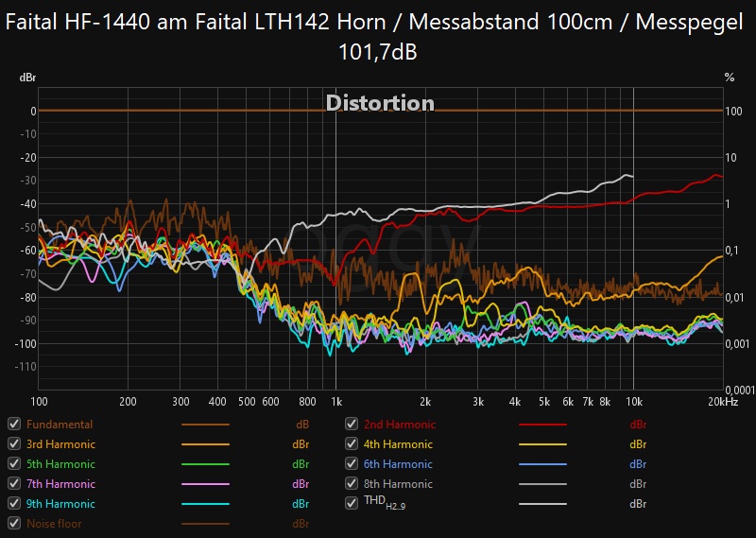Click the THD white line sample
The image size is (756, 538).
point(542,504)
